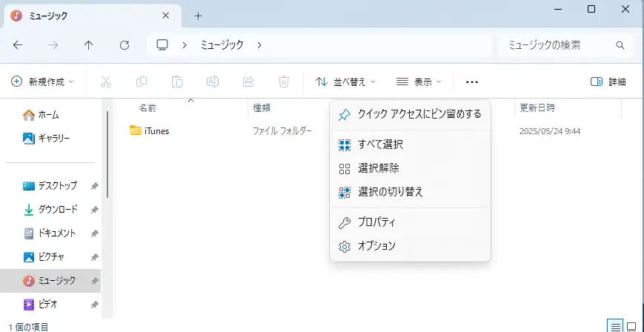Screen dimensions: 644x332
Task: Click the Copy icon in toolbar
Action: click(142, 82)
